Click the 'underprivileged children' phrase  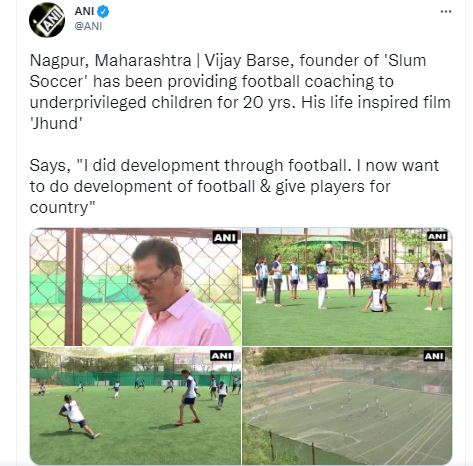coord(121,103)
